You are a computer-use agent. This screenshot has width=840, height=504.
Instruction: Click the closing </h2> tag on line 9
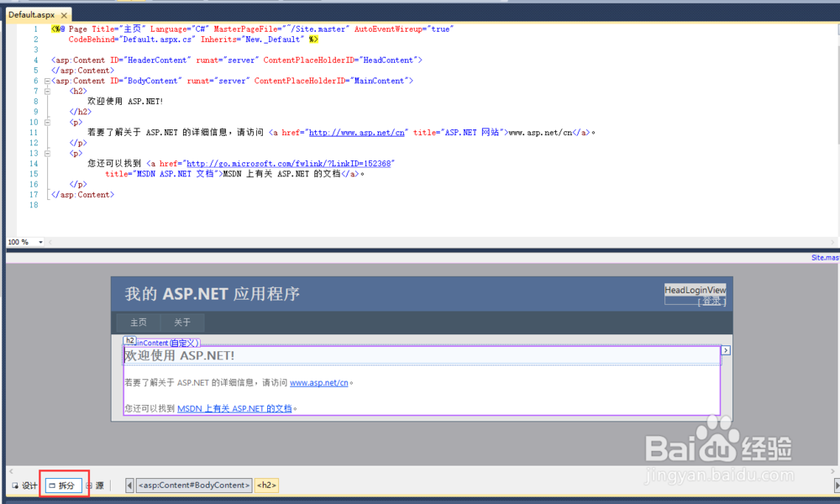pos(81,112)
